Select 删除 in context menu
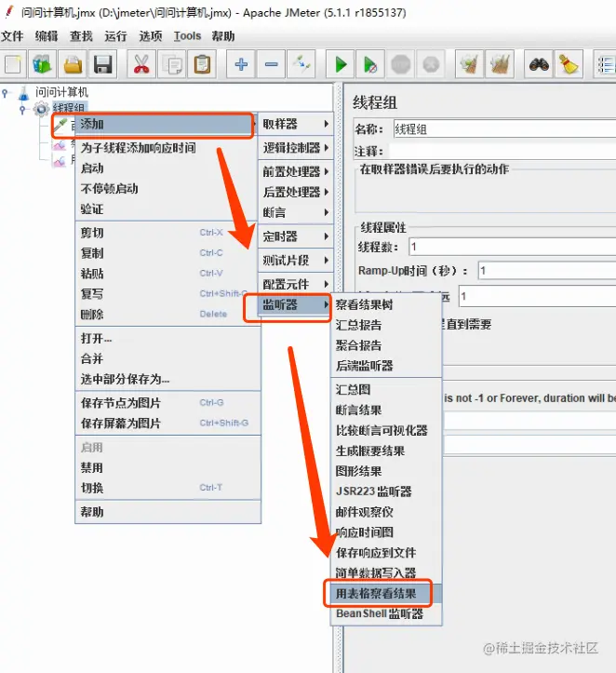This screenshot has width=616, height=673. coord(168,315)
